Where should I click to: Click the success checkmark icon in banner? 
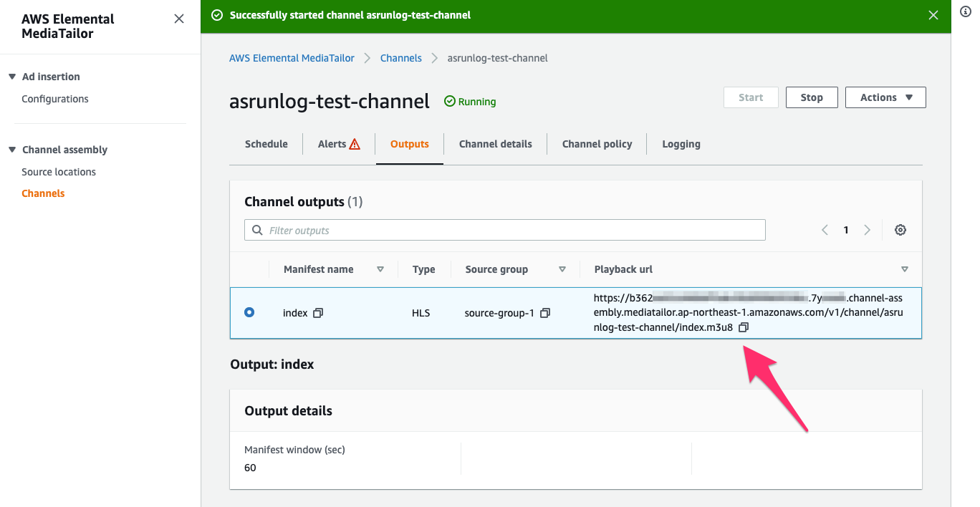coord(217,15)
